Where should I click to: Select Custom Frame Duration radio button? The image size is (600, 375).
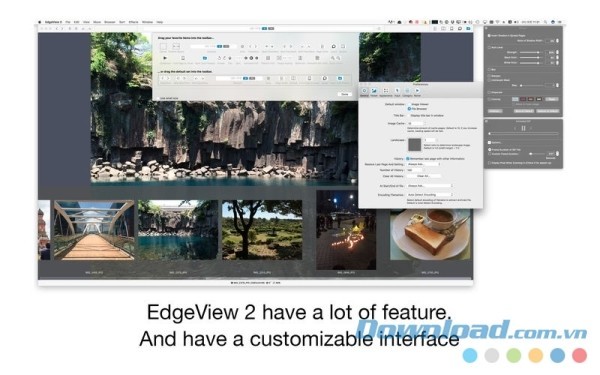tap(489, 154)
